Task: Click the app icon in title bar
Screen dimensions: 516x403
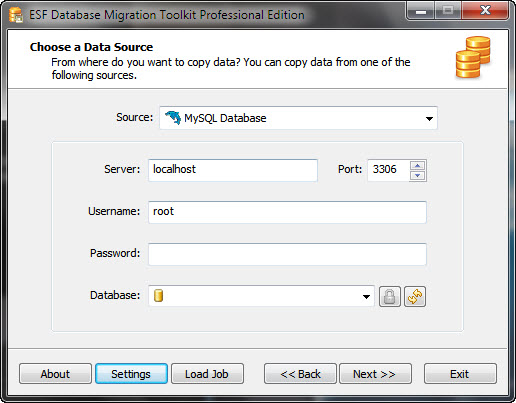Action: coord(15,15)
